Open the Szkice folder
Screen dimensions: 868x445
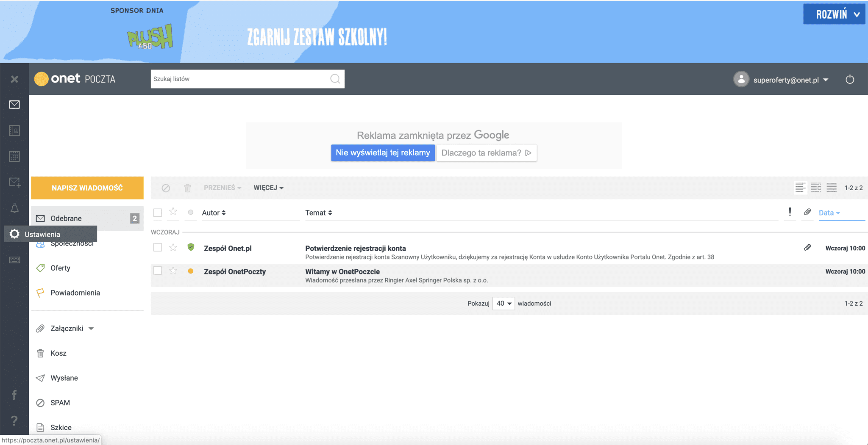(x=61, y=427)
